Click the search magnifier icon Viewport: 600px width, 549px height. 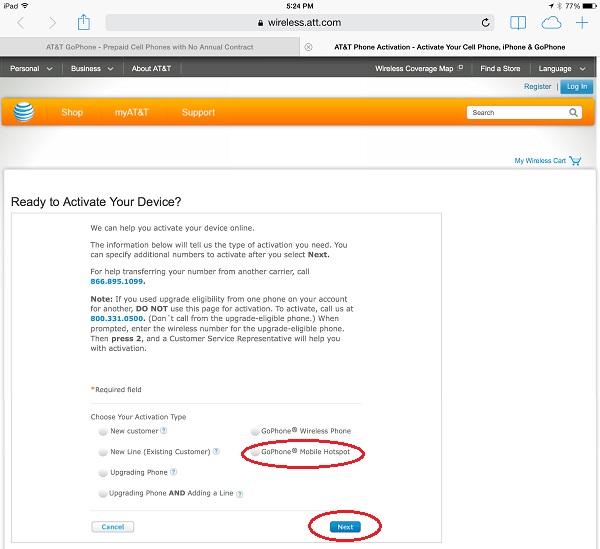click(573, 112)
